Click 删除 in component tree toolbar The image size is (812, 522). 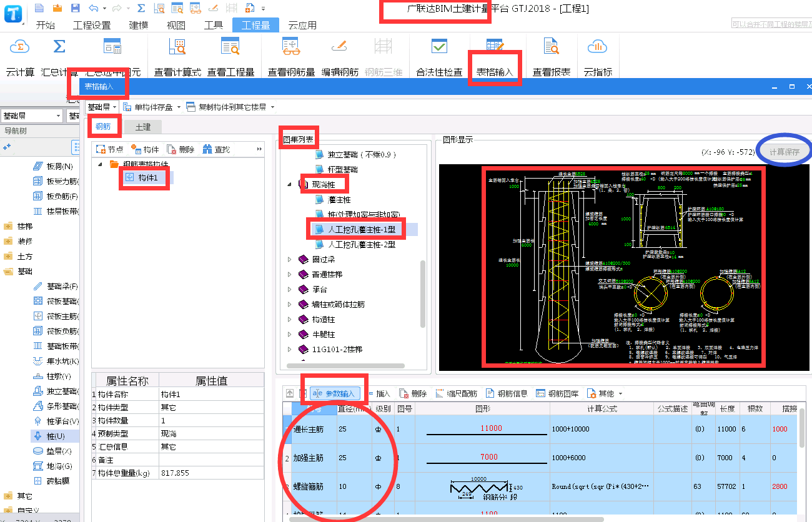click(x=181, y=149)
